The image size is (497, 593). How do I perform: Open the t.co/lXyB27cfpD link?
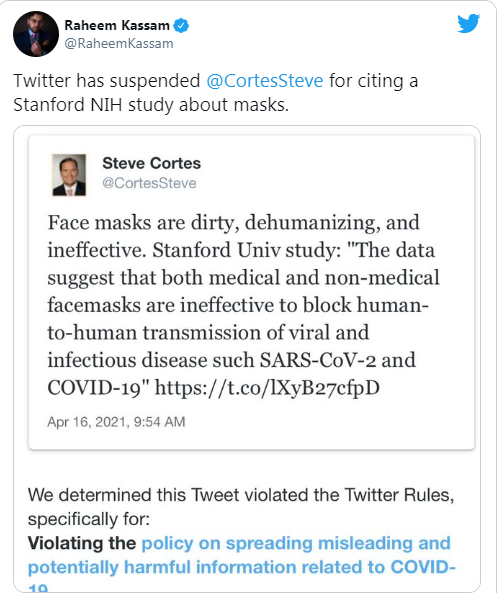(x=267, y=388)
